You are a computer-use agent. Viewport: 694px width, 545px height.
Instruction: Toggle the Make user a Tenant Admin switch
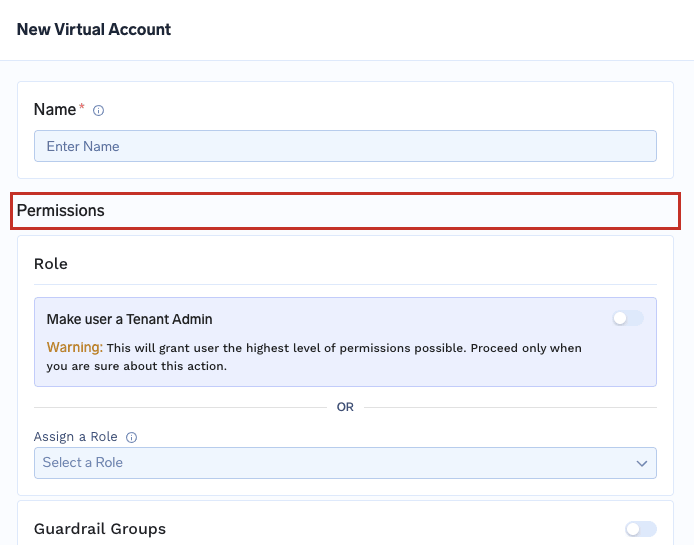pos(628,318)
